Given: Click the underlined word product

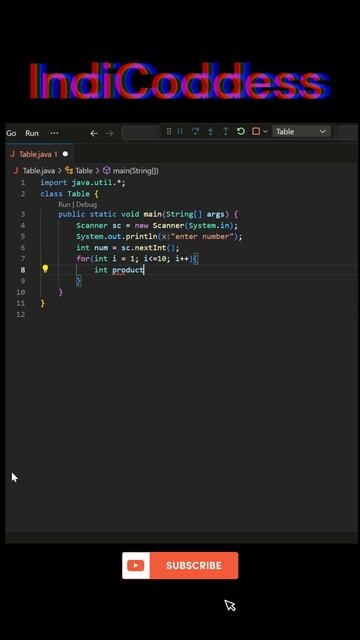Looking at the screenshot, I should (128, 270).
